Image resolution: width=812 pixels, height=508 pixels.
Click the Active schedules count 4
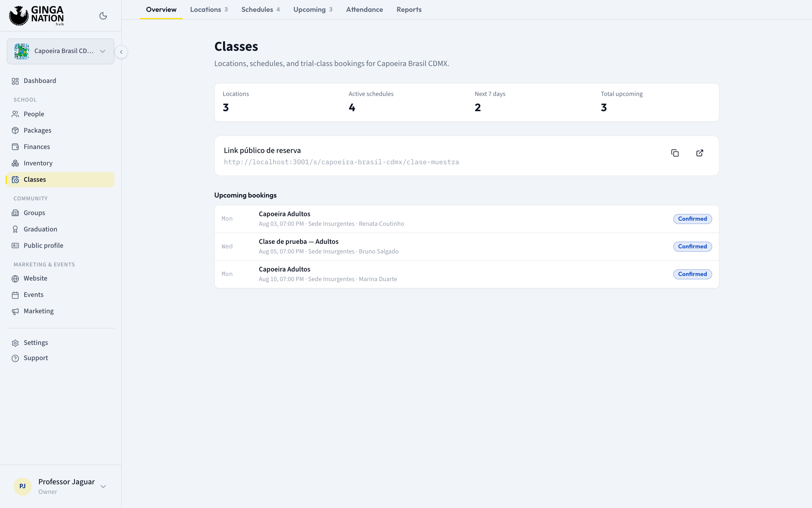coord(352,108)
